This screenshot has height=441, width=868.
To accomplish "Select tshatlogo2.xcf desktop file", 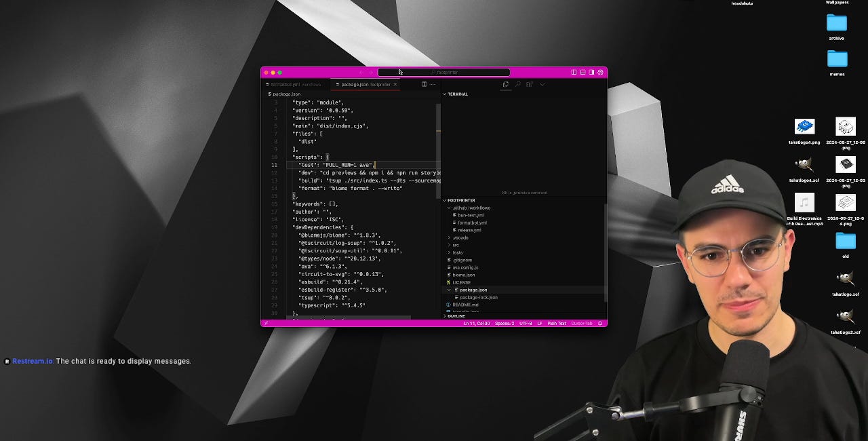I will [x=846, y=322].
